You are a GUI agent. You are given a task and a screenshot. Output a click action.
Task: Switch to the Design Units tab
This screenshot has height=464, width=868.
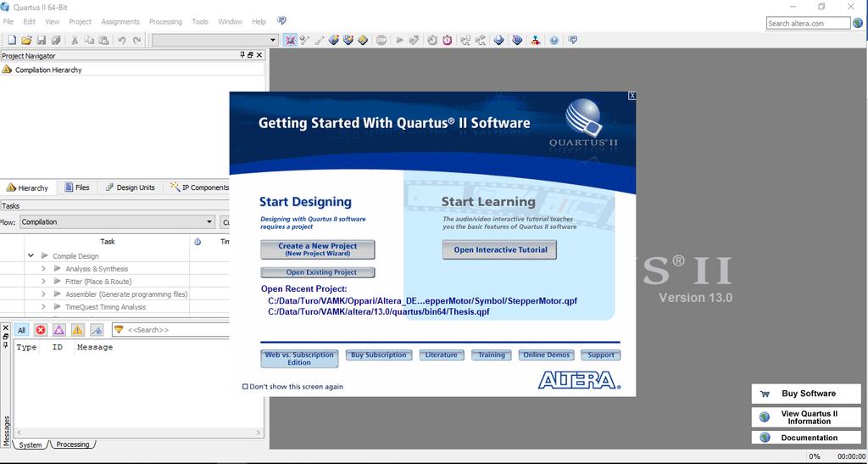tap(130, 187)
